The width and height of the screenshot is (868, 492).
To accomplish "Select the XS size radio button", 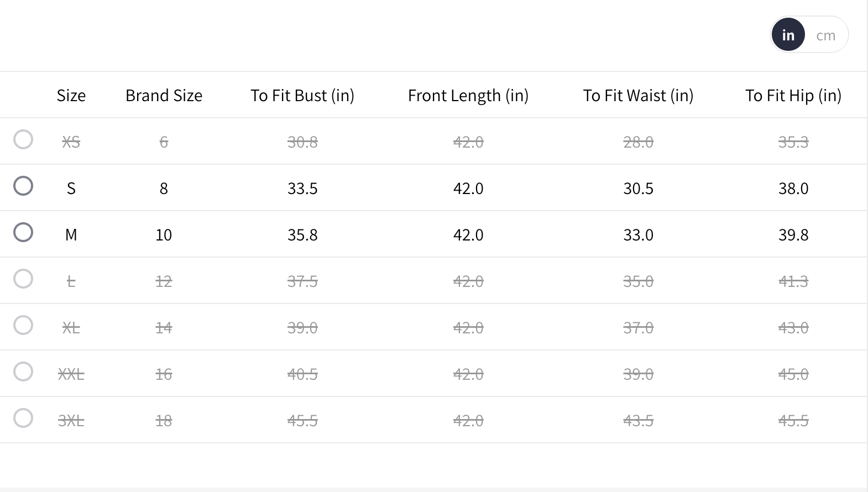I will coord(23,139).
